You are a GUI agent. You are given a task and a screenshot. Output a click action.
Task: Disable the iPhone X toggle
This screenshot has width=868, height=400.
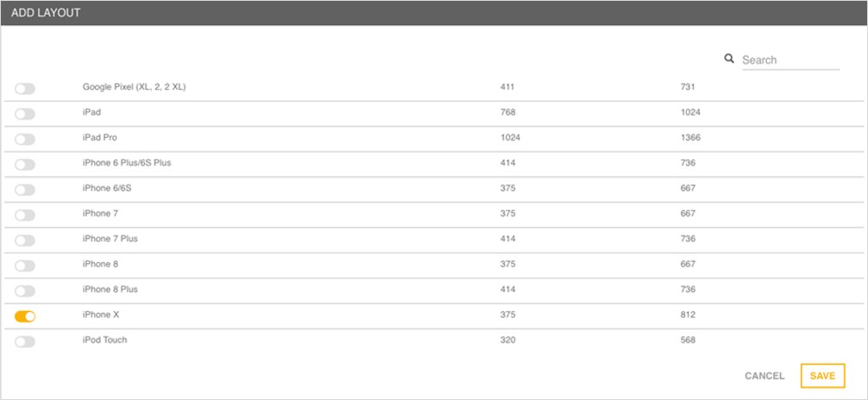click(25, 316)
